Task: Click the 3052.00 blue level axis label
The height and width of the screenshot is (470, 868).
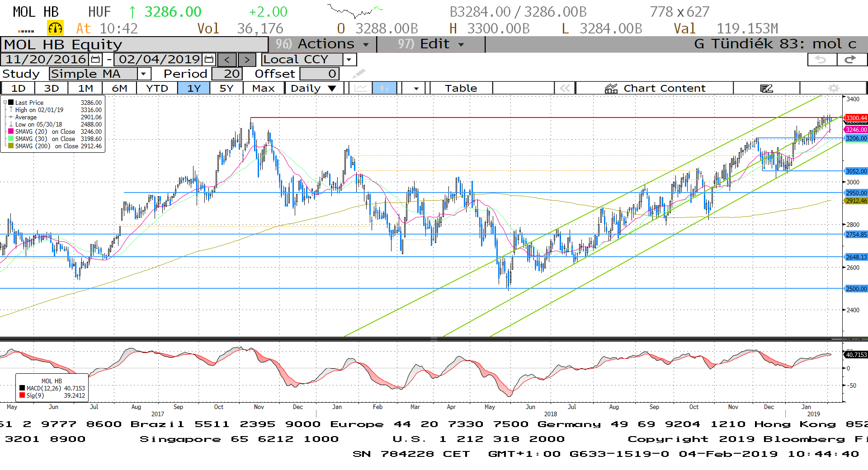Action: click(856, 171)
